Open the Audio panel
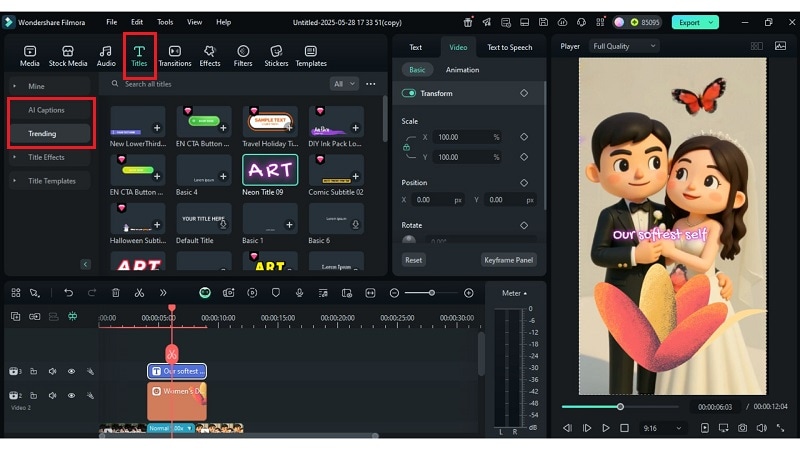Viewport: 800px width, 450px height. pos(106,56)
